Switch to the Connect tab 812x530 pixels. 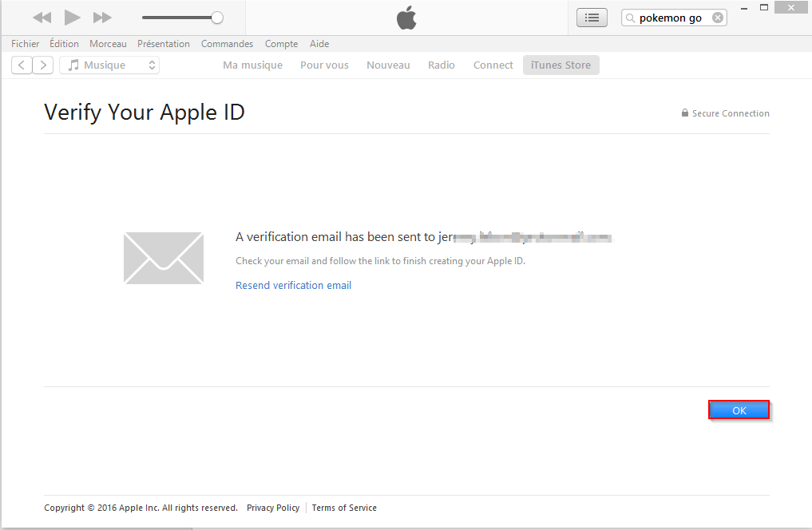(x=493, y=65)
